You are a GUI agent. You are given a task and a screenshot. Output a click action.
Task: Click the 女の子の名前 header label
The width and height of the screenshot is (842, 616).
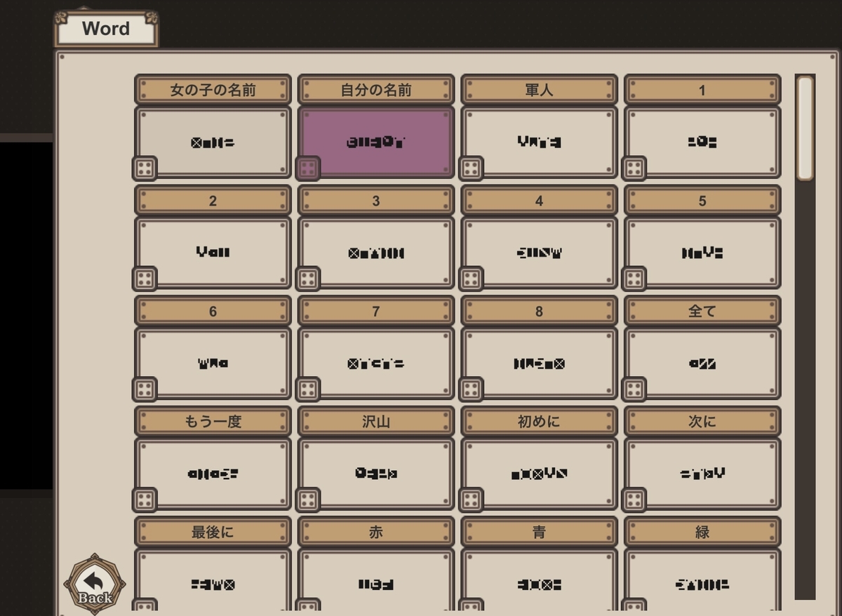[213, 90]
